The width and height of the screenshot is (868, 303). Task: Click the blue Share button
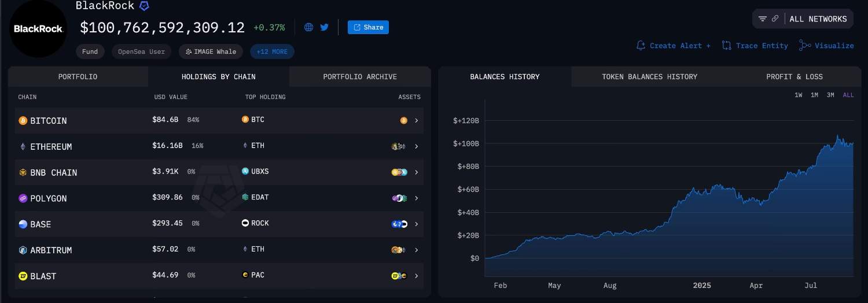coord(368,27)
